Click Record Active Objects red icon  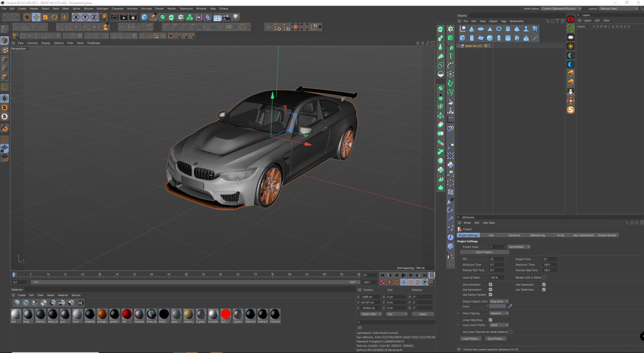pos(382,282)
